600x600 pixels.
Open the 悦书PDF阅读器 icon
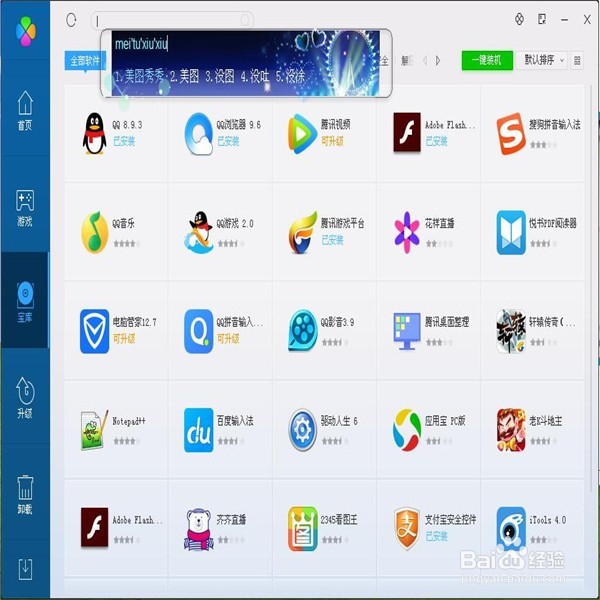click(x=511, y=232)
